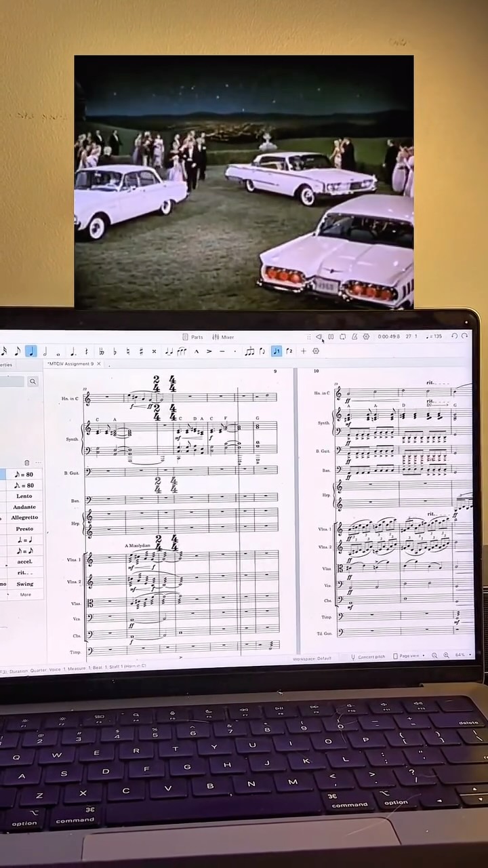The image size is (488, 868).
Task: Apply the natural accidental
Action: click(x=128, y=351)
